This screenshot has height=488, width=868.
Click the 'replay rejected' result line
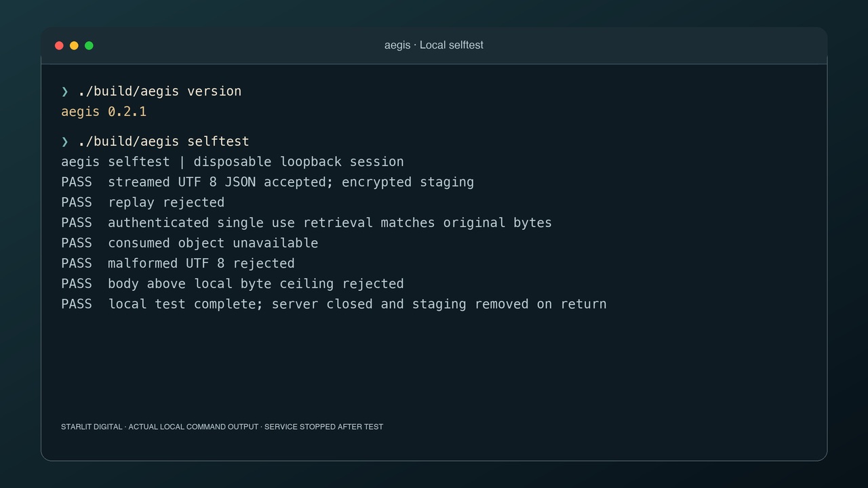(143, 202)
